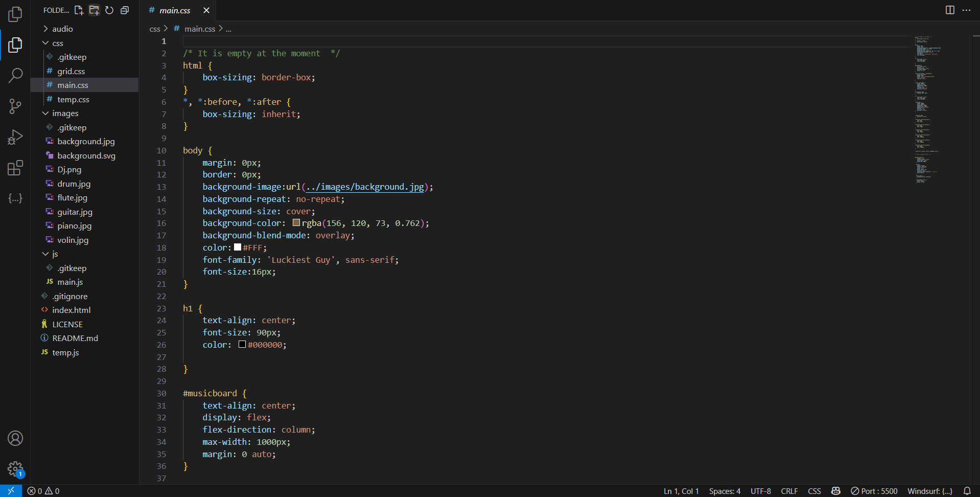Click line number 23 in the gutter
Image resolution: width=980 pixels, height=497 pixels.
tap(161, 308)
